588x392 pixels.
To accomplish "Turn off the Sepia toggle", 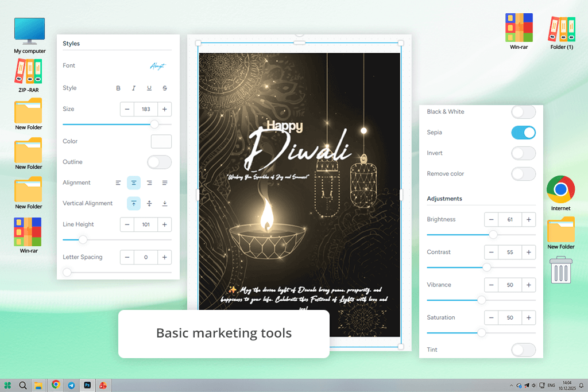I will coord(524,133).
